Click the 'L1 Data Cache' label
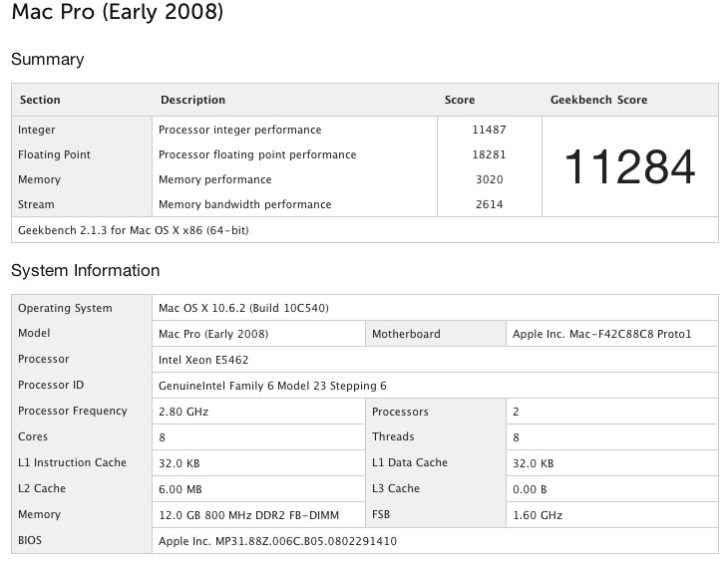Screen dimensions: 728x562 [410, 463]
